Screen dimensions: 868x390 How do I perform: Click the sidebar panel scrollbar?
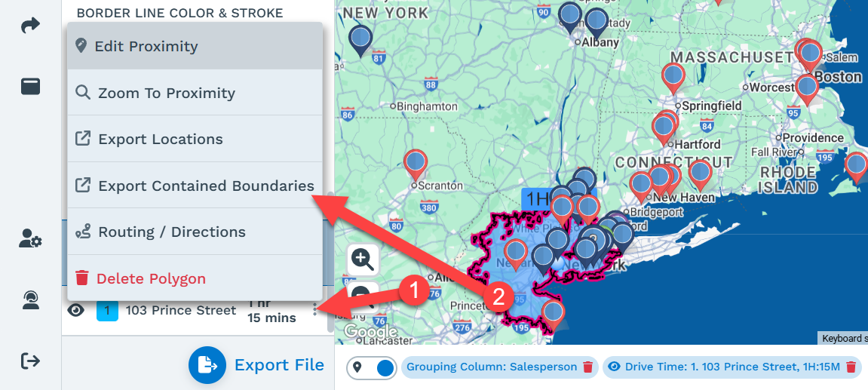click(330, 260)
